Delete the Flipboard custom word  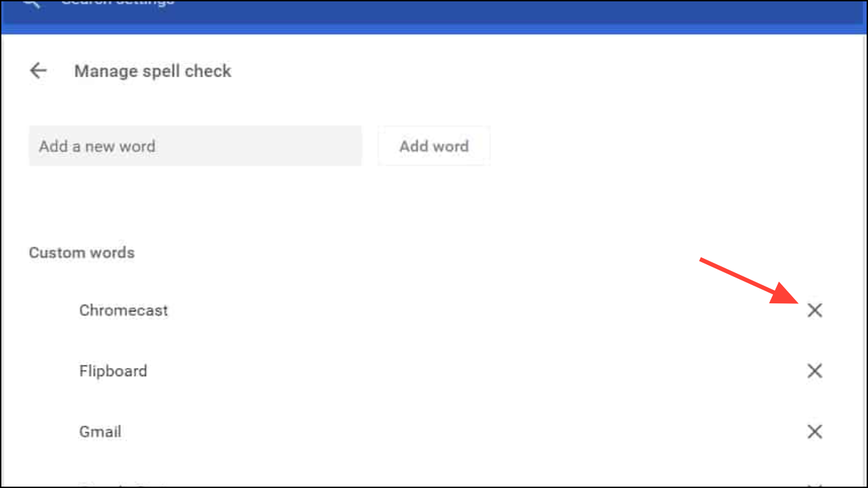[x=815, y=371]
